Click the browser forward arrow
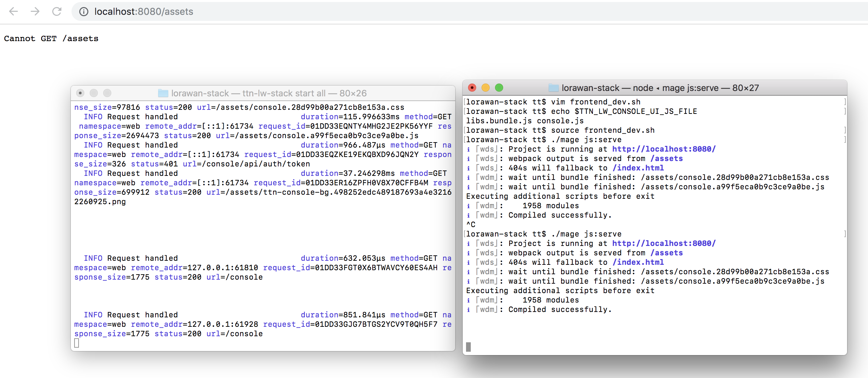The image size is (868, 378). click(x=35, y=12)
